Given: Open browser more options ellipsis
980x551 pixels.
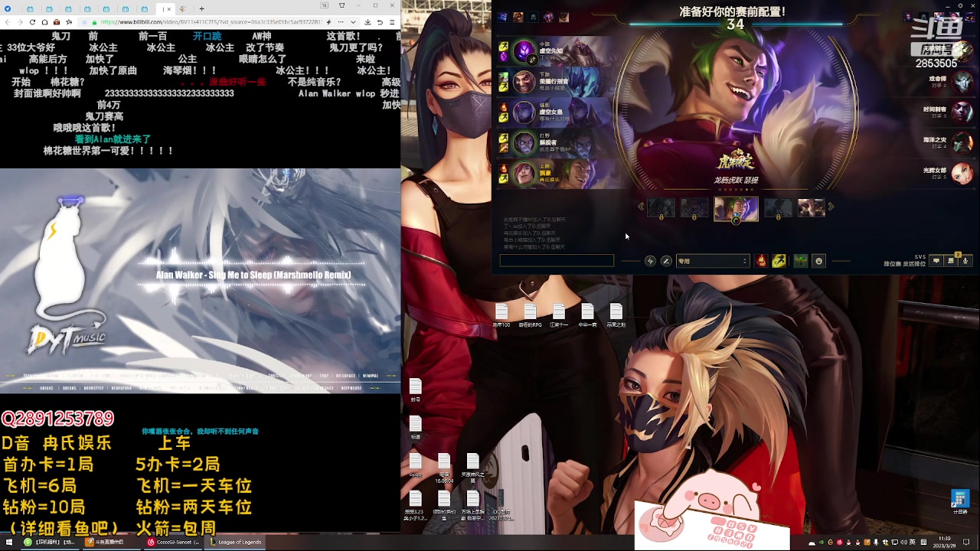Looking at the screenshot, I should [x=341, y=22].
